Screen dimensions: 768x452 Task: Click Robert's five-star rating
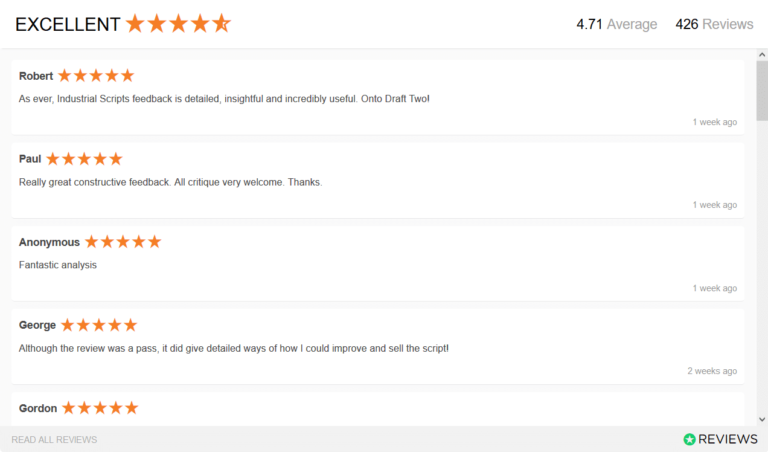pos(96,76)
